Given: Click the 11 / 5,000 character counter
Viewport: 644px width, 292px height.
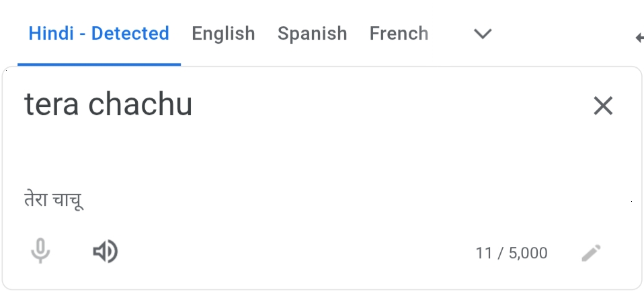Looking at the screenshot, I should pyautogui.click(x=511, y=253).
